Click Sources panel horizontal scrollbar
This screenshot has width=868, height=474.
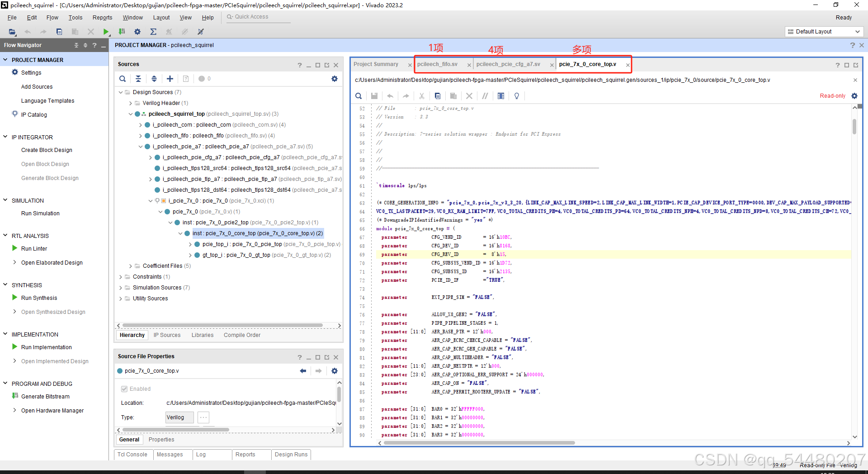click(x=222, y=326)
